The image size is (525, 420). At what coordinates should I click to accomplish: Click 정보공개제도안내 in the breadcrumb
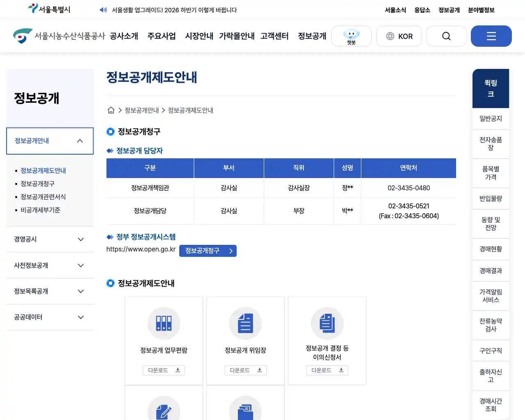click(x=191, y=110)
